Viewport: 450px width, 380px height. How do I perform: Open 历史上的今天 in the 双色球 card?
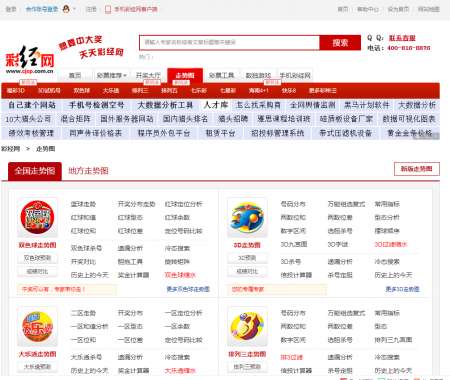(90, 275)
